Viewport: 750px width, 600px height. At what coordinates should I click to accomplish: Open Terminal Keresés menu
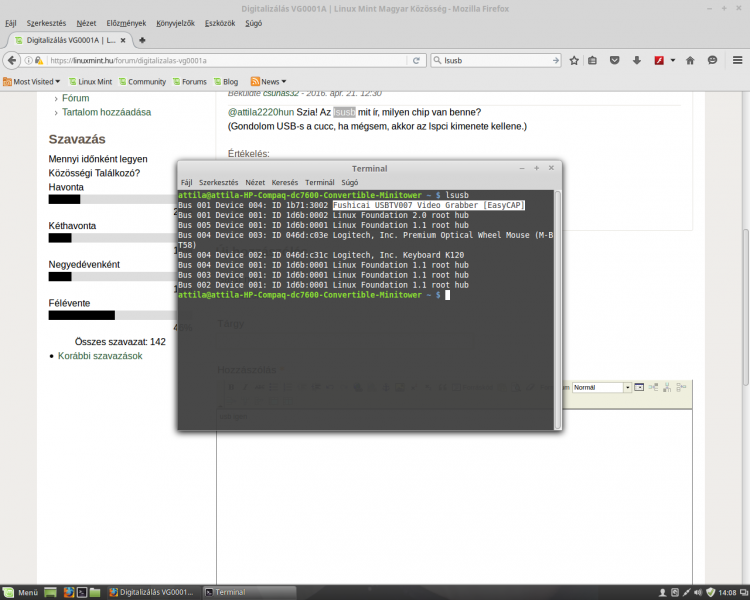click(285, 182)
